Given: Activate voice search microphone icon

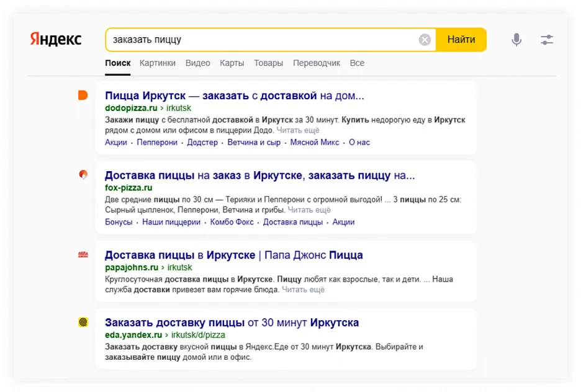Looking at the screenshot, I should [516, 40].
